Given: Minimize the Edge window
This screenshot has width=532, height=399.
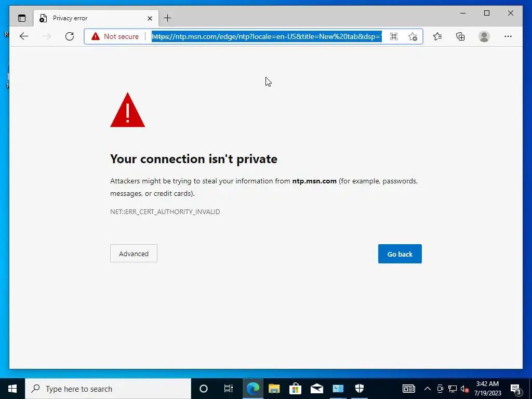Looking at the screenshot, I should 463,13.
